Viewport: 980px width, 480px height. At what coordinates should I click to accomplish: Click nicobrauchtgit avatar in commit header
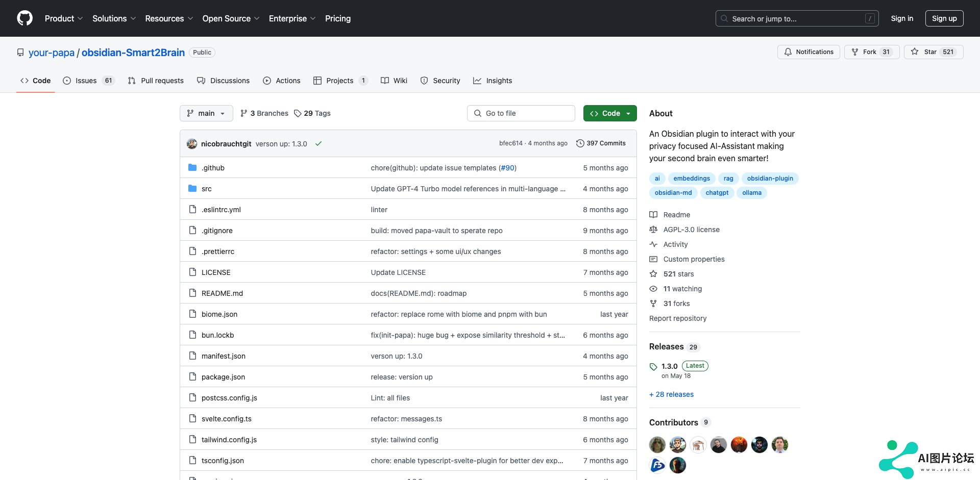click(x=192, y=143)
